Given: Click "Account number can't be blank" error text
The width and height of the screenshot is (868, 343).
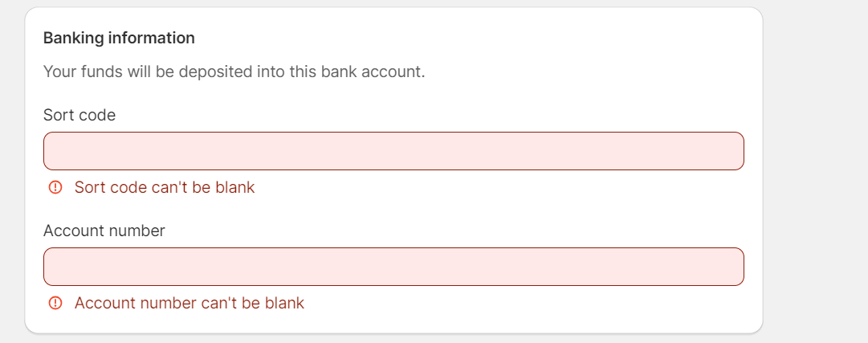Looking at the screenshot, I should (189, 304).
